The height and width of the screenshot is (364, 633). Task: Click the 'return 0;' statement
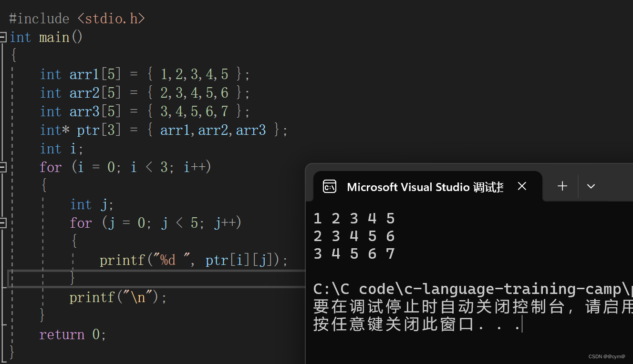click(73, 334)
